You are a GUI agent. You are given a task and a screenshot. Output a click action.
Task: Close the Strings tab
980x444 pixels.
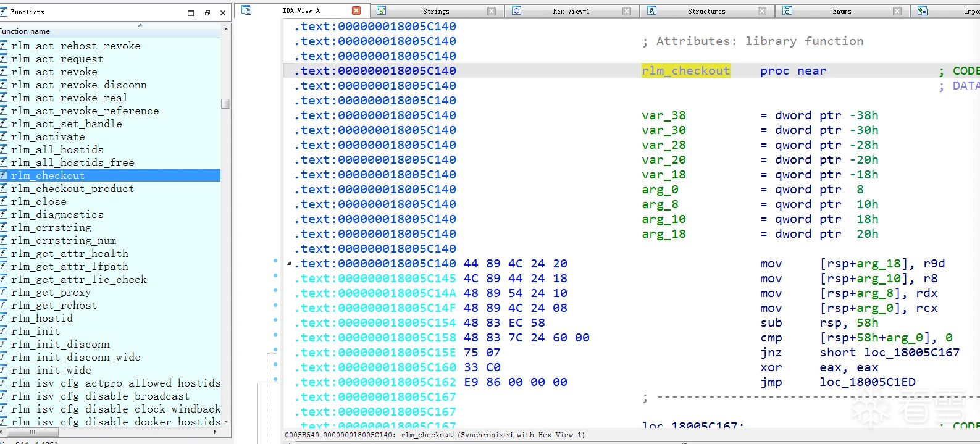pyautogui.click(x=492, y=11)
